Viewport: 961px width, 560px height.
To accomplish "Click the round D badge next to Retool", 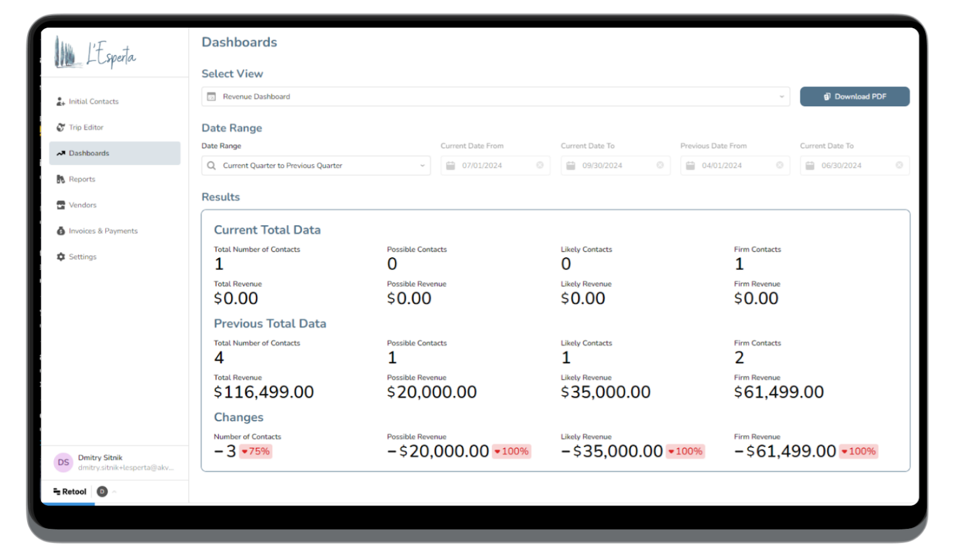I will tap(102, 492).
